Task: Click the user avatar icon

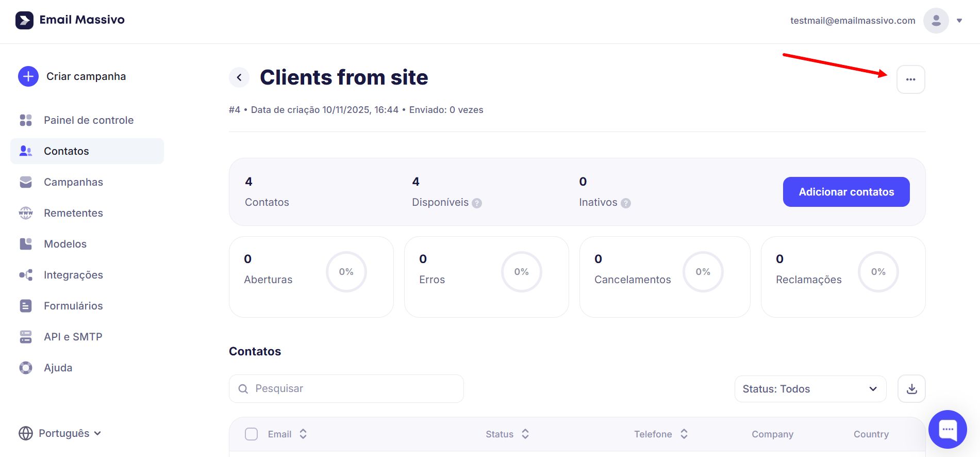Action: pyautogui.click(x=936, y=21)
